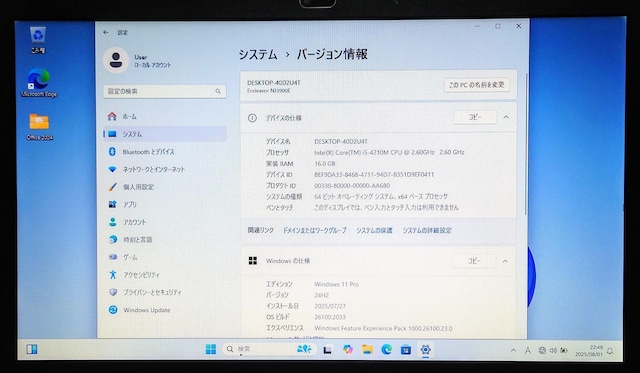Click the taskbar search box
This screenshot has width=640, height=373.
coord(269,349)
